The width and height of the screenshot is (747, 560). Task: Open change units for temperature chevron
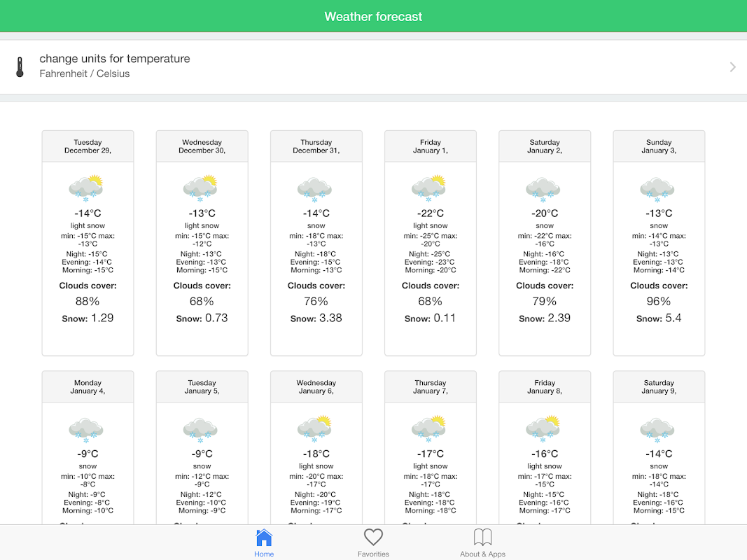coord(733,67)
